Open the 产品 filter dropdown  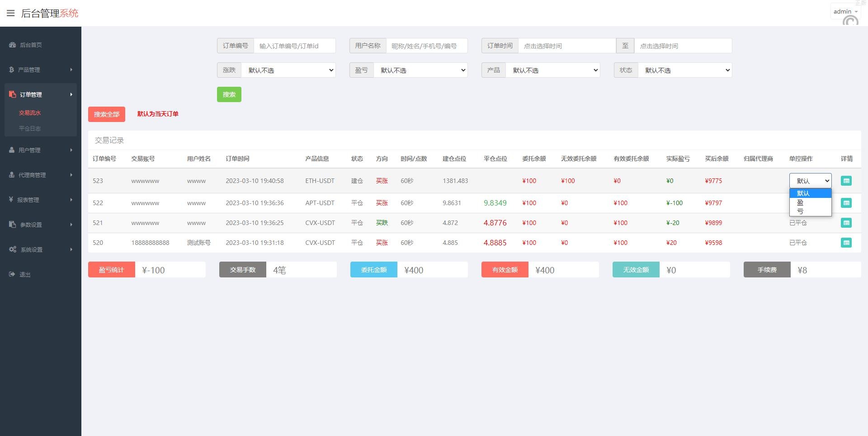[552, 70]
